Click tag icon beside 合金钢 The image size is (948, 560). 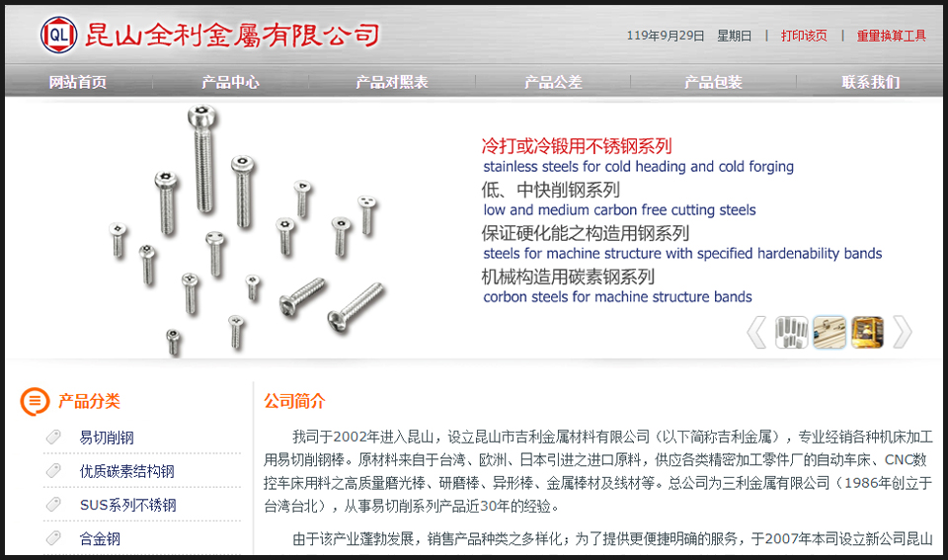pyautogui.click(x=53, y=537)
